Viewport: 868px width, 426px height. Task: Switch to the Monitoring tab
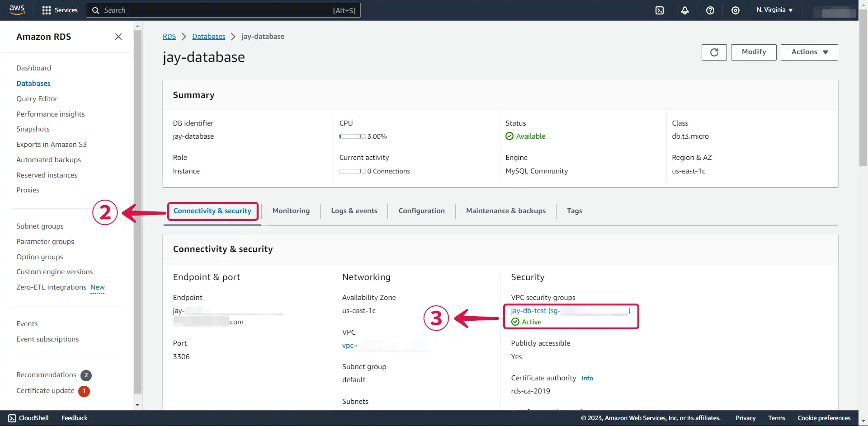[x=291, y=211]
